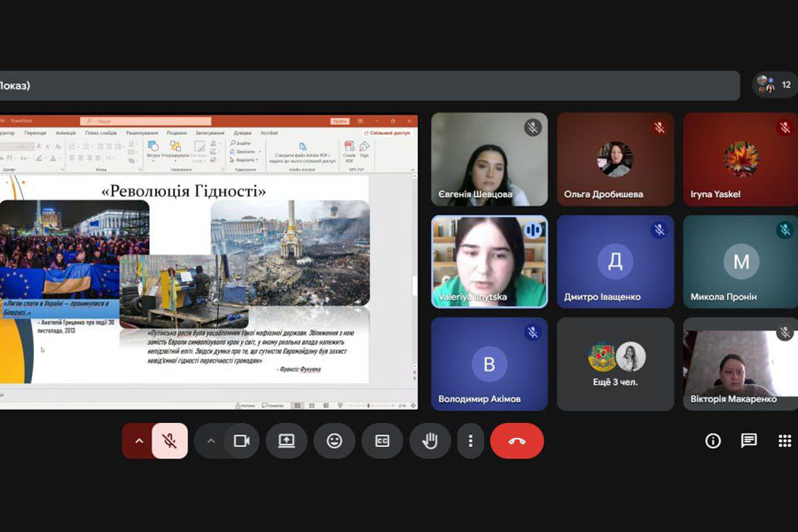Click PowerPoint search box
This screenshot has width=798, height=532.
pyautogui.click(x=145, y=121)
